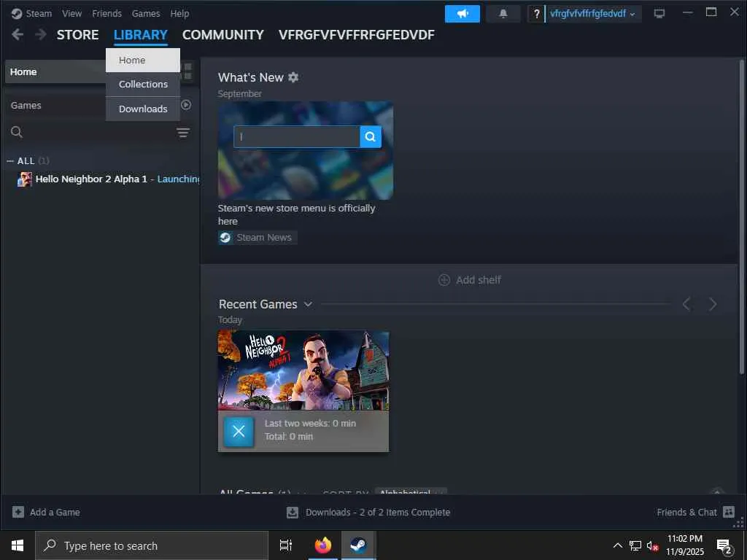
Task: Collapse the ALL games category
Action: (x=10, y=161)
